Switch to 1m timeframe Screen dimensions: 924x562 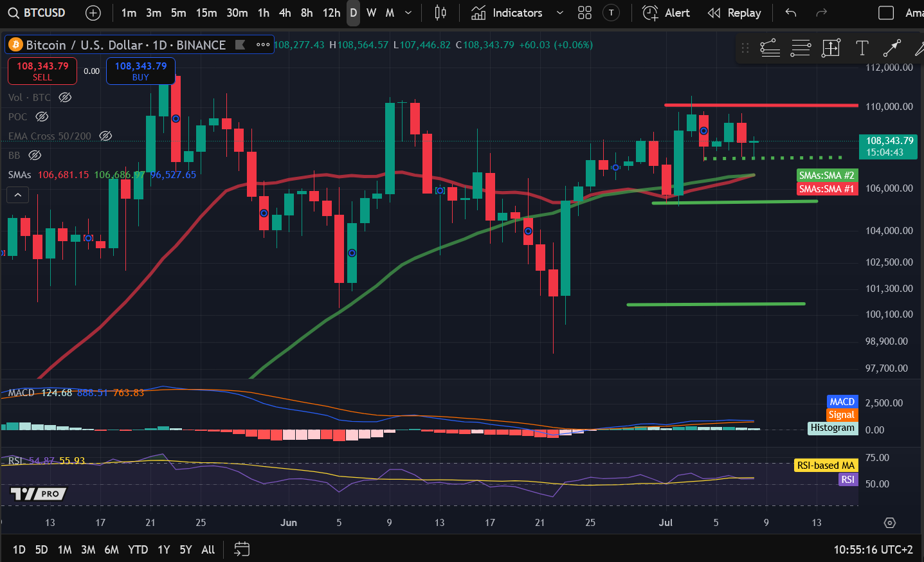tap(129, 13)
